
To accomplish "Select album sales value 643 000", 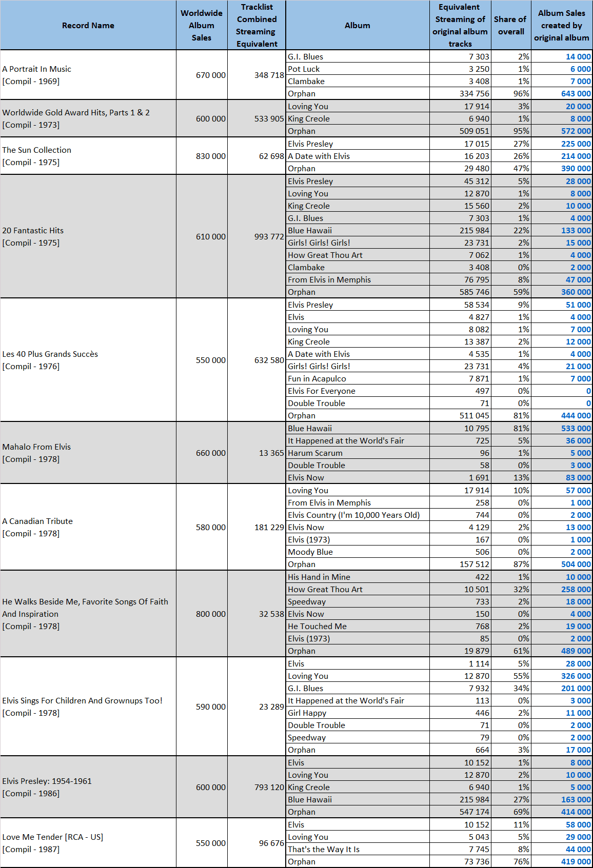I will (562, 93).
